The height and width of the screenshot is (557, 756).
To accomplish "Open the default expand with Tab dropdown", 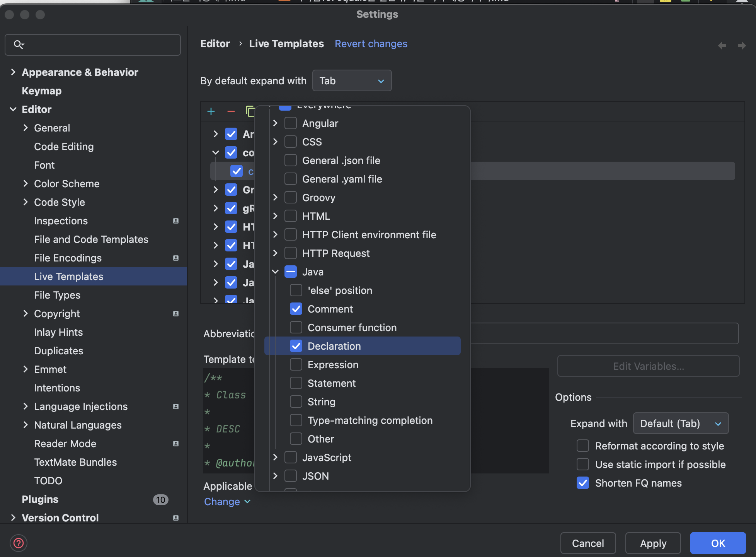I will coord(352,81).
